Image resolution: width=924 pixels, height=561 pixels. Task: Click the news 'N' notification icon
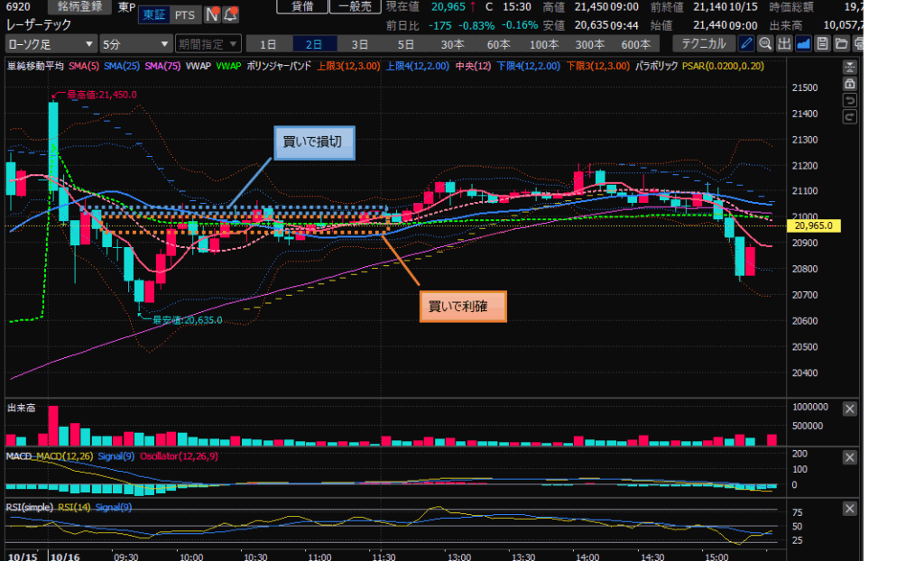click(x=212, y=14)
